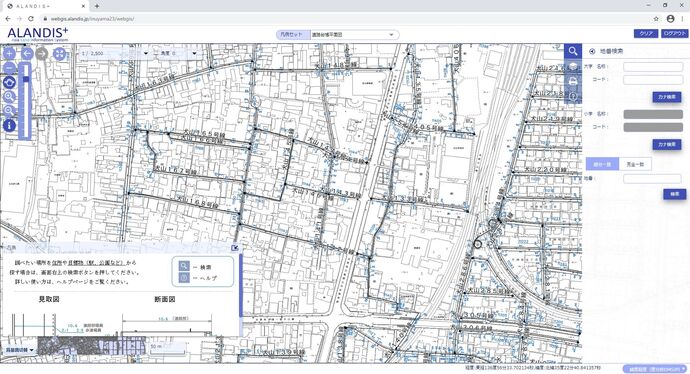Click the ALANDIS+ logo
Viewport: 690px width, 374px height.
[38, 34]
